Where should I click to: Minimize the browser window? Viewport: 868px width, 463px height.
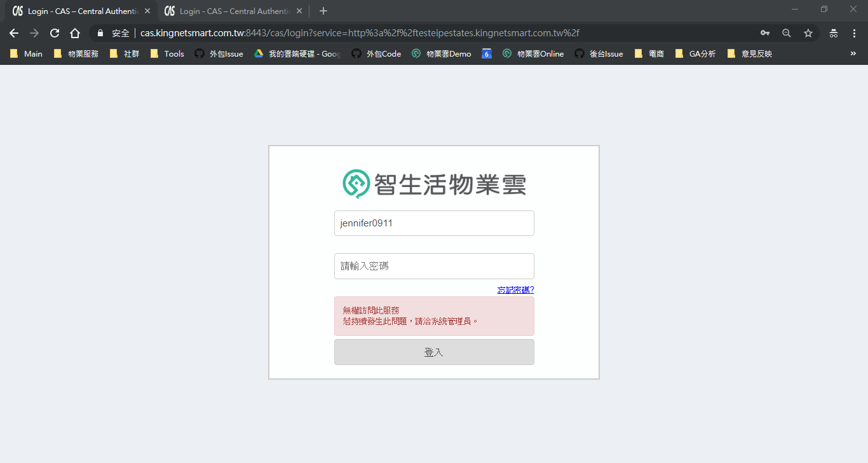(x=795, y=9)
